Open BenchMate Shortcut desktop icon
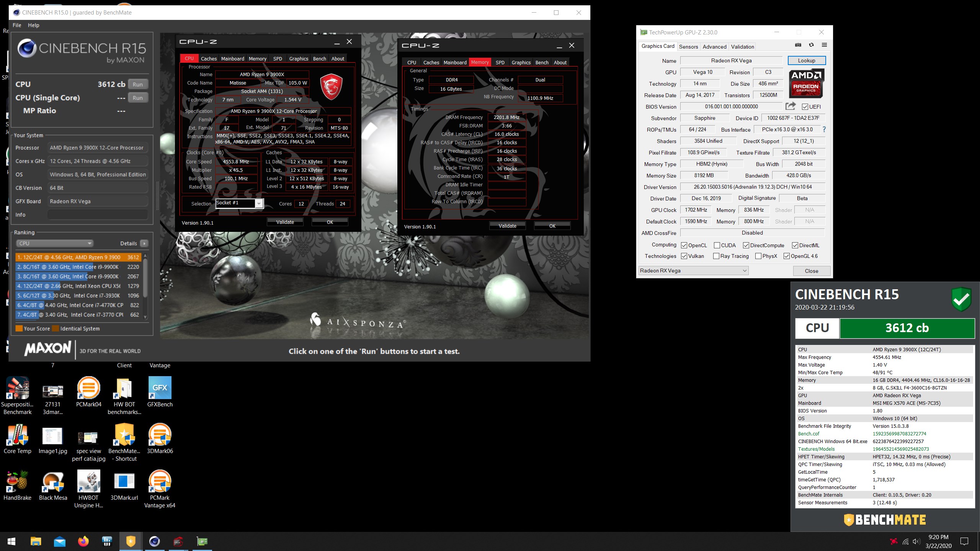Image resolution: width=980 pixels, height=551 pixels. [x=124, y=442]
